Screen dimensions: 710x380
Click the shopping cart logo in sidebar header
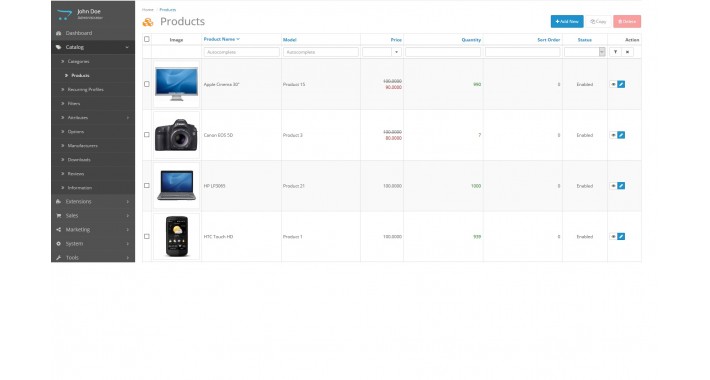point(64,14)
